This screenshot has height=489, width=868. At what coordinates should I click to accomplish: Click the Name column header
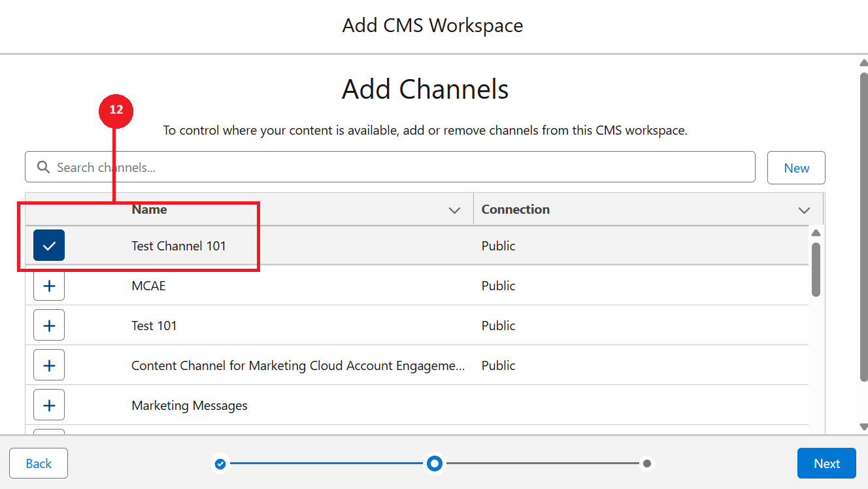pos(149,209)
